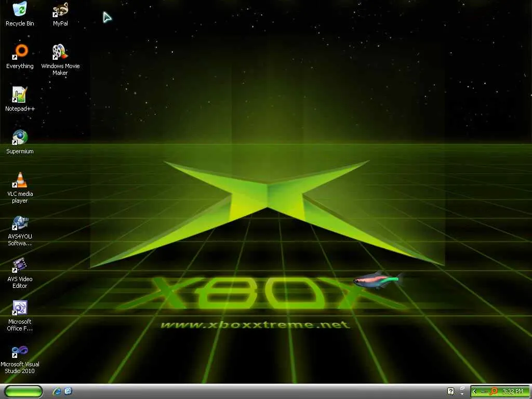Launch Internet Explorer from Quick Launch
The image size is (532, 399).
click(x=57, y=392)
